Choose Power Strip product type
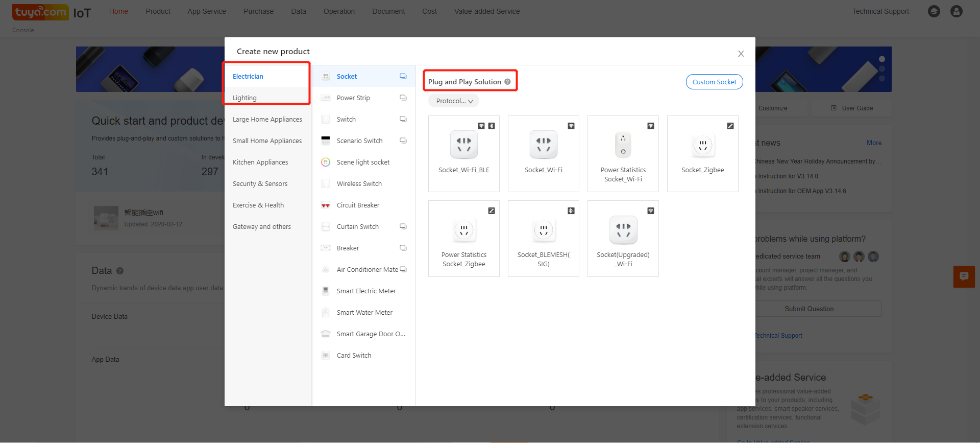This screenshot has width=980, height=443. (353, 98)
